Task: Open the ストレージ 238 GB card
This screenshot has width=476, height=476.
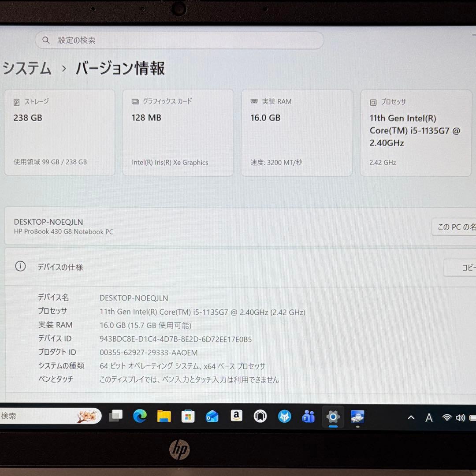Action: (59, 132)
